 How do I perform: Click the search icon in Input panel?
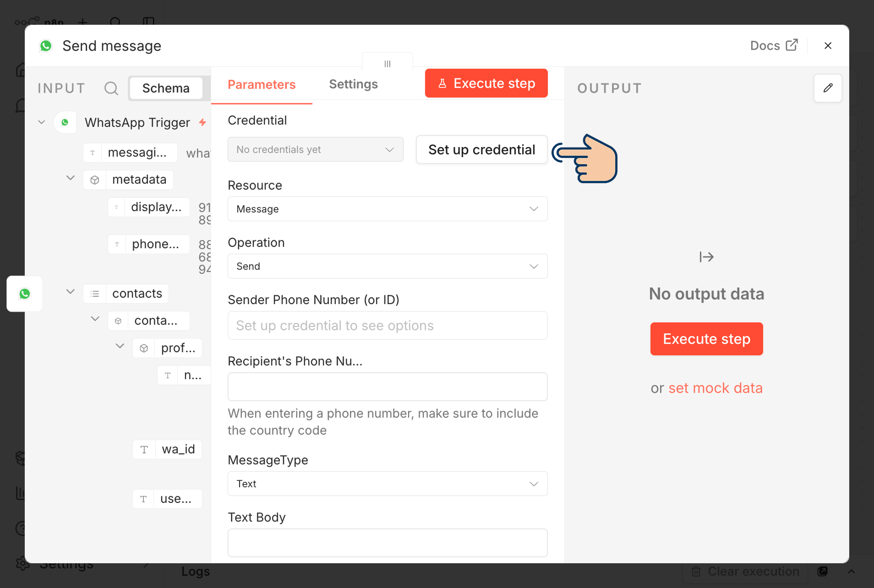(111, 88)
